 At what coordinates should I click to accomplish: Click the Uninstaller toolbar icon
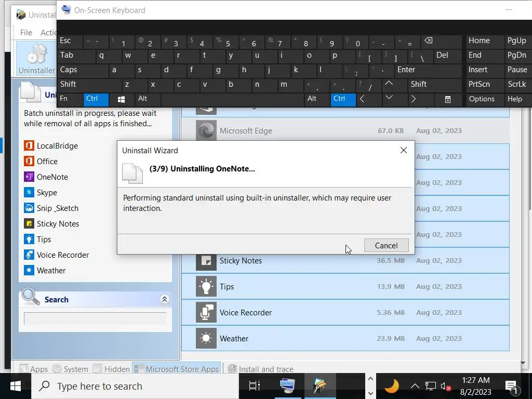pos(36,58)
